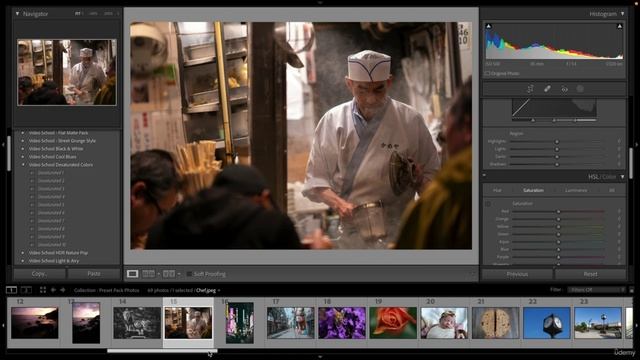
Task: Open the Filters Off dropdown
Action: 596,290
